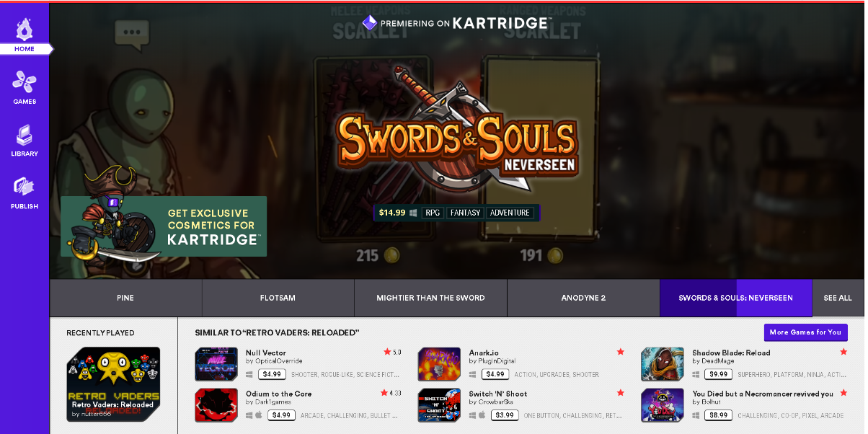Click Null Vector's SHOOTER, ROGUE-LIKE tags
The width and height of the screenshot is (868, 434).
(345, 375)
